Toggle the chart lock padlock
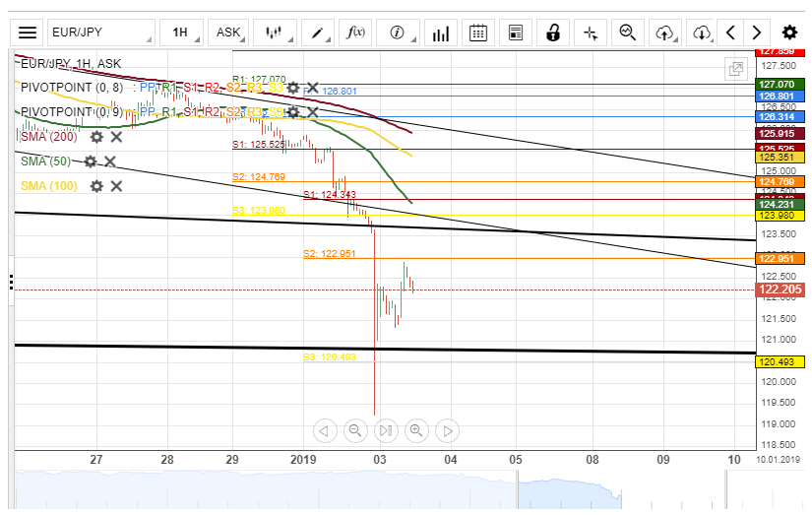812x515 pixels. [553, 32]
